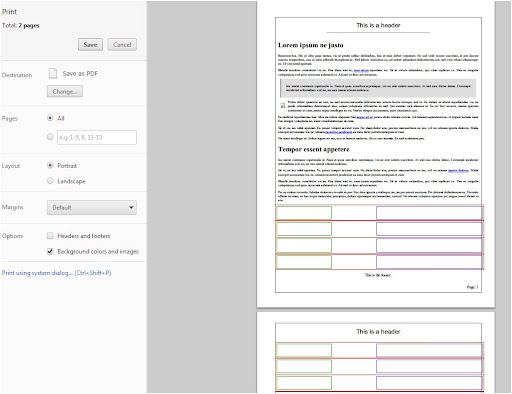
Task: Enable Headers and footers checkbox
Action: (x=50, y=236)
